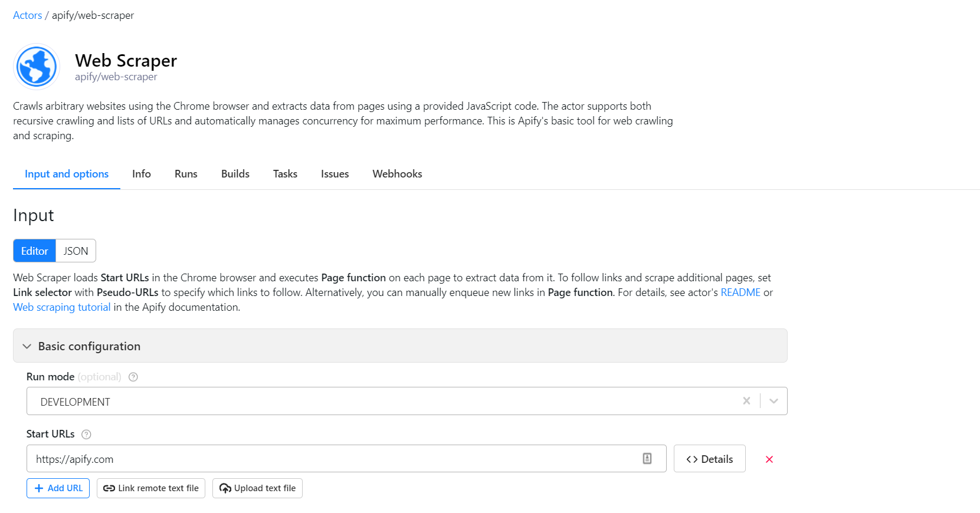The image size is (980, 513).
Task: Select the Editor input view
Action: point(35,251)
